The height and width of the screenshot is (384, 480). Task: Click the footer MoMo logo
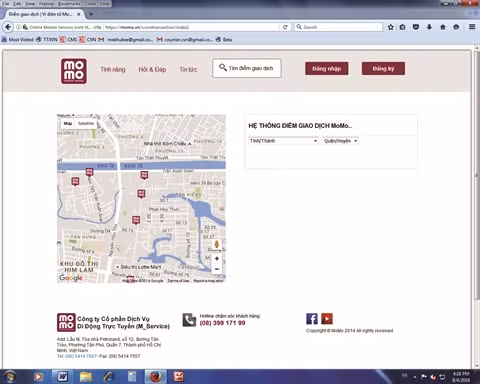(x=66, y=322)
